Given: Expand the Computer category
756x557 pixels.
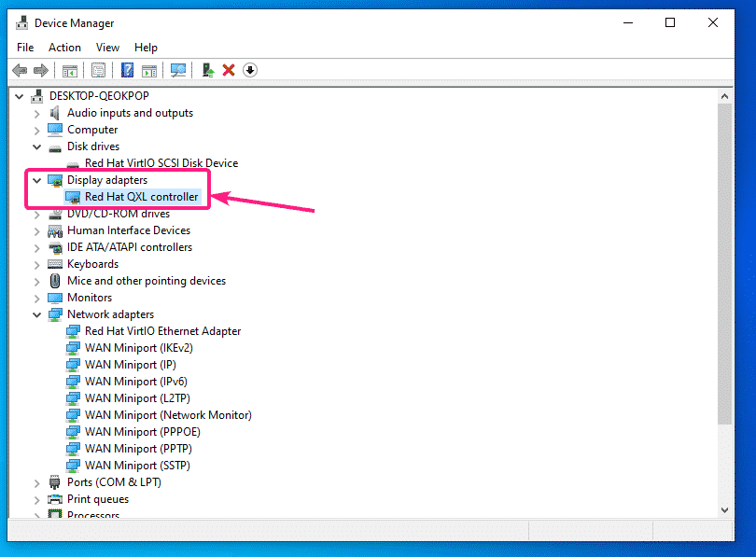Looking at the screenshot, I should 37,130.
